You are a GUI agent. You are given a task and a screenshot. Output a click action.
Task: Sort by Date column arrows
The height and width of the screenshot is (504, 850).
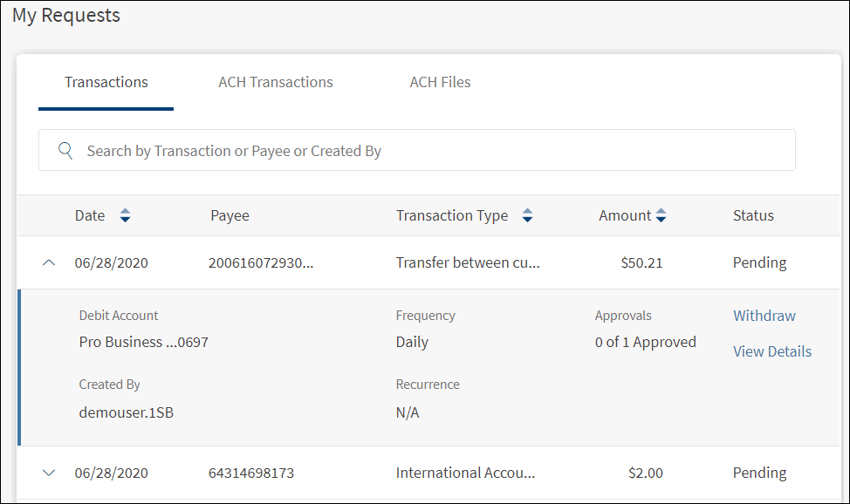coord(125,215)
